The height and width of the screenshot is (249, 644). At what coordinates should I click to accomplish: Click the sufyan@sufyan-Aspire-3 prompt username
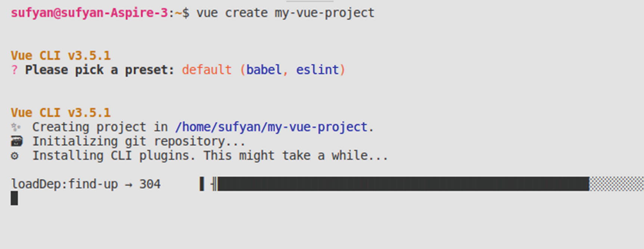pyautogui.click(x=89, y=13)
